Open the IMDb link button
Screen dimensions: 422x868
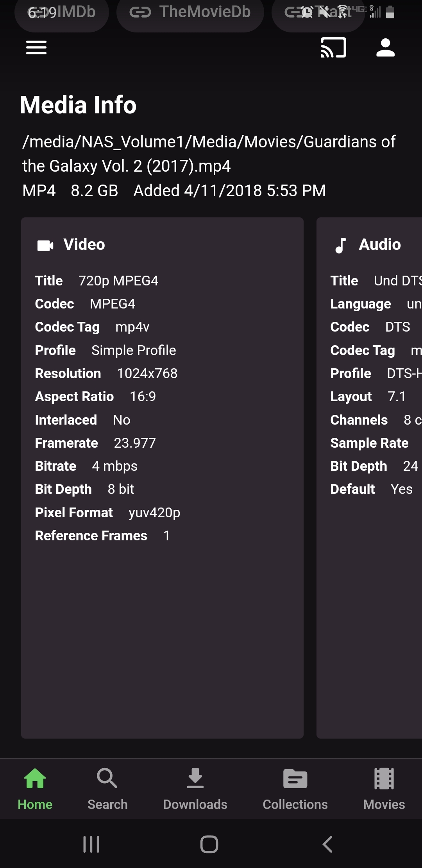(x=63, y=13)
